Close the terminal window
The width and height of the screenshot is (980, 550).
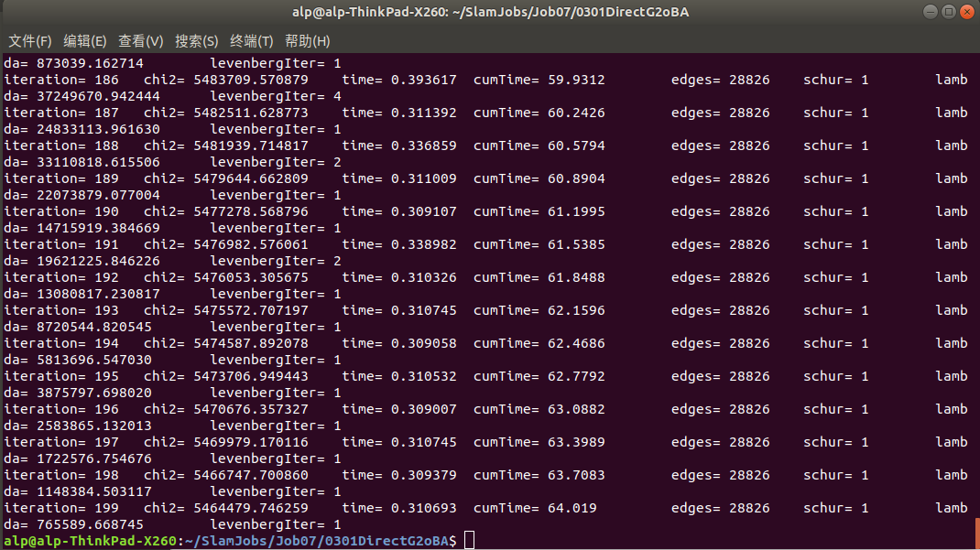click(x=967, y=12)
